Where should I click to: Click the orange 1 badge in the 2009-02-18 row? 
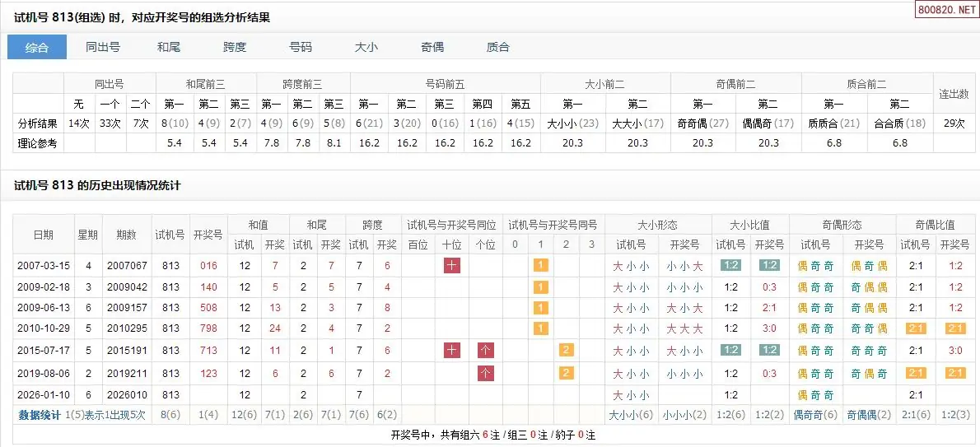[540, 287]
